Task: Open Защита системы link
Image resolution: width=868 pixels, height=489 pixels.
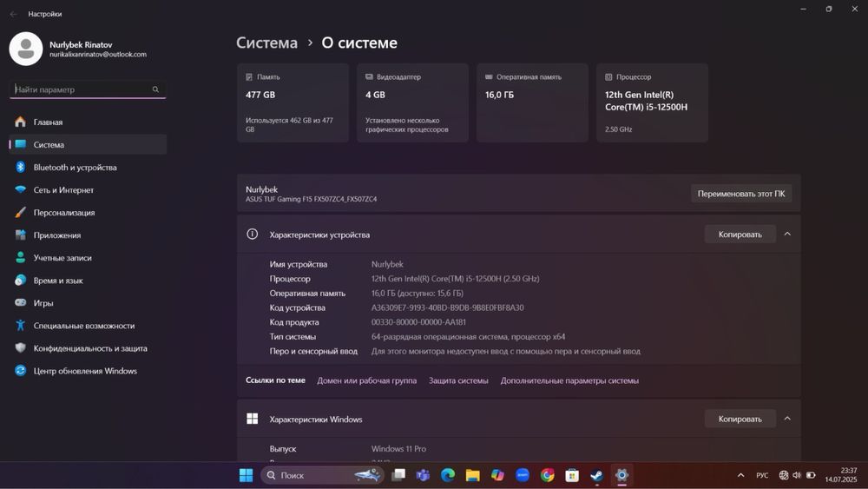Action: (x=458, y=380)
